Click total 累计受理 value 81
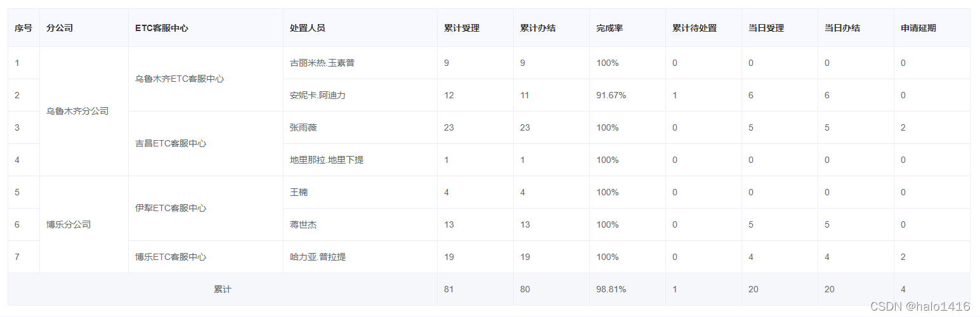This screenshot has height=317, width=980. click(x=449, y=289)
